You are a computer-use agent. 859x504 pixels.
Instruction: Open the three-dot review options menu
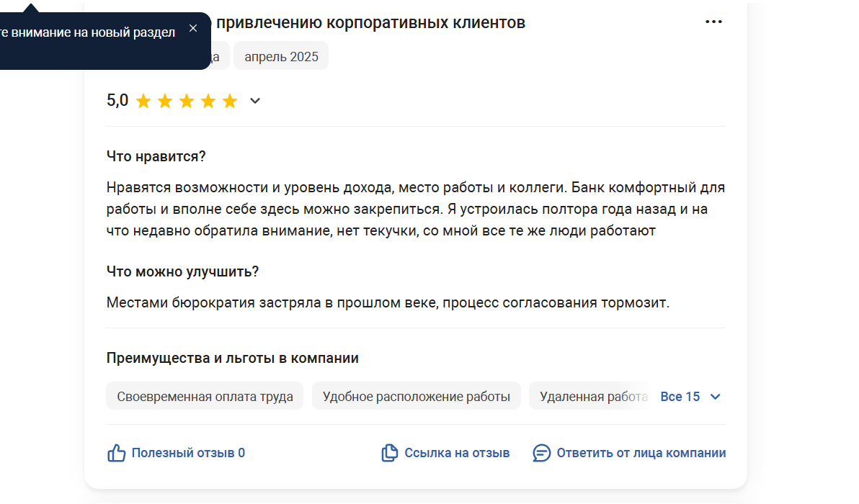coord(713,22)
